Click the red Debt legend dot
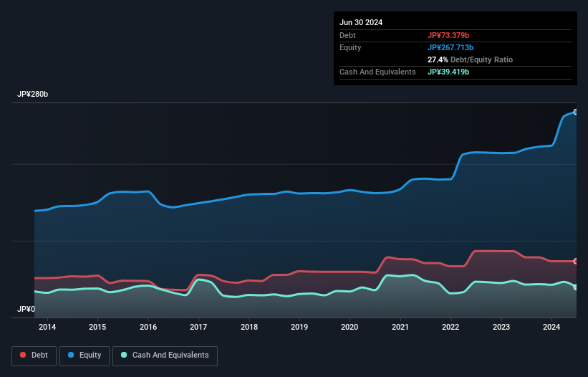This screenshot has width=588, height=377. pos(23,355)
